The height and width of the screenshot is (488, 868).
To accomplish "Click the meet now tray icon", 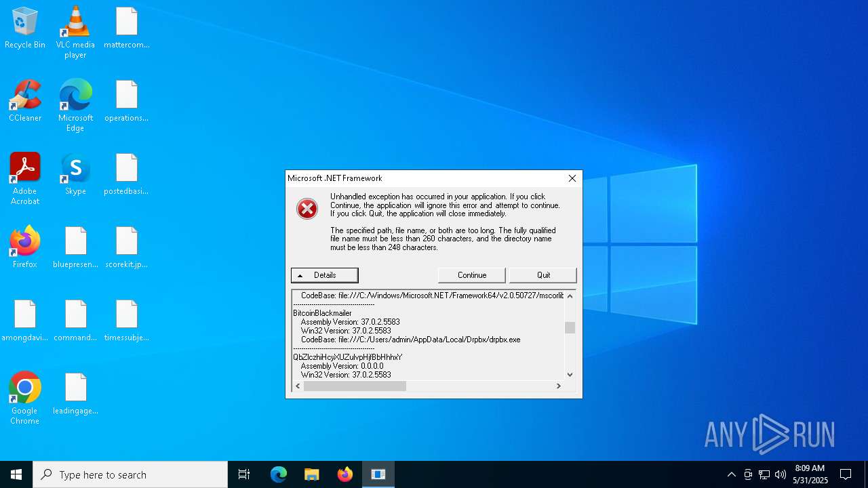I will (x=748, y=474).
